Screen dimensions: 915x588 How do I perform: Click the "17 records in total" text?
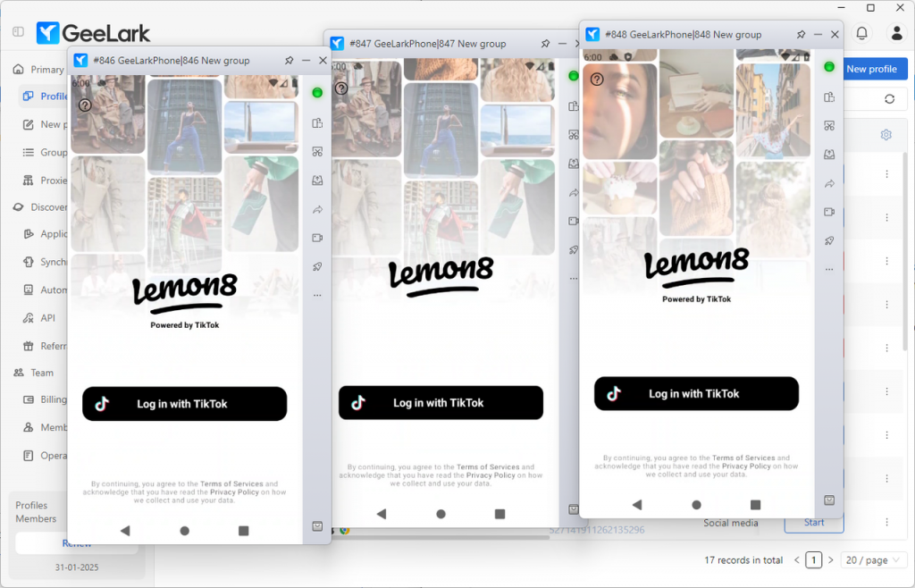point(743,560)
